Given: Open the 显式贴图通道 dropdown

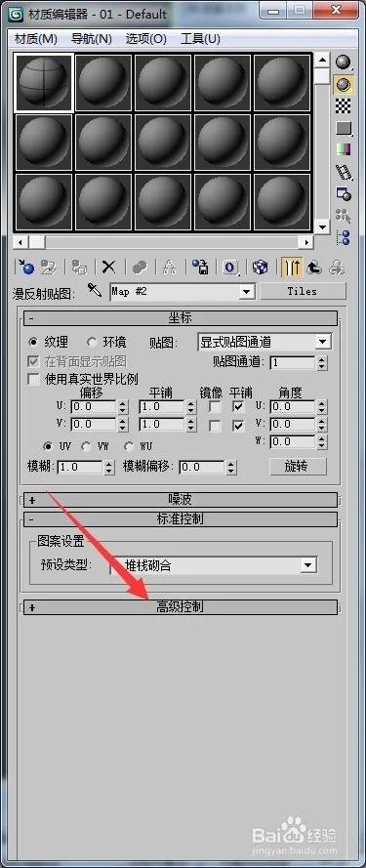Looking at the screenshot, I should [323, 342].
